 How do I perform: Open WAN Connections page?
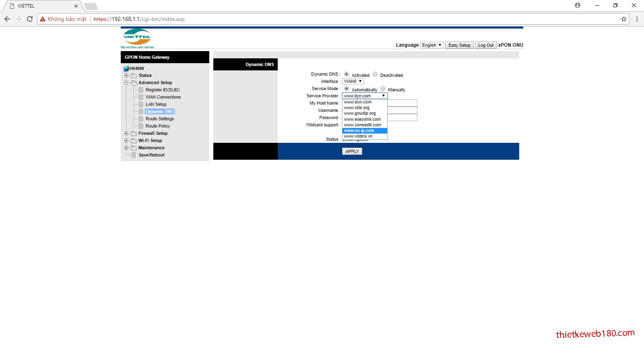click(x=163, y=97)
